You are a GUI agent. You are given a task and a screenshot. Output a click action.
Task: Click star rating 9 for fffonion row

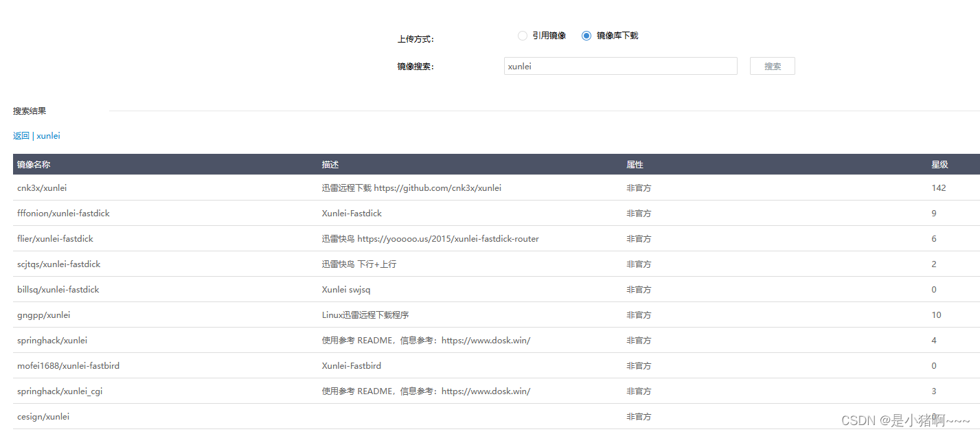(934, 214)
